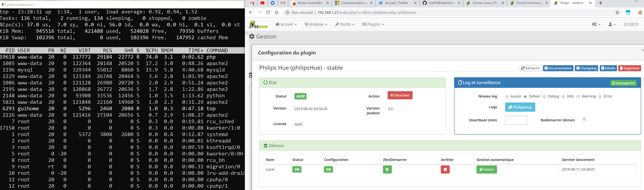The height and width of the screenshot is (190, 644).
Task: Open the pinned Gmail tab with 4 badge
Action: (252, 3)
